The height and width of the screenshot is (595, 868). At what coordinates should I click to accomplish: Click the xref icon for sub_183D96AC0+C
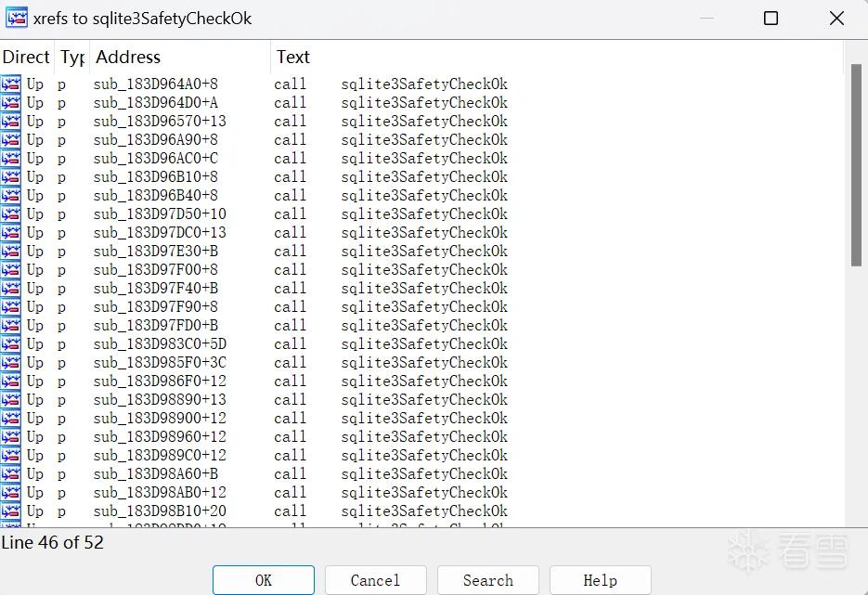(x=11, y=159)
